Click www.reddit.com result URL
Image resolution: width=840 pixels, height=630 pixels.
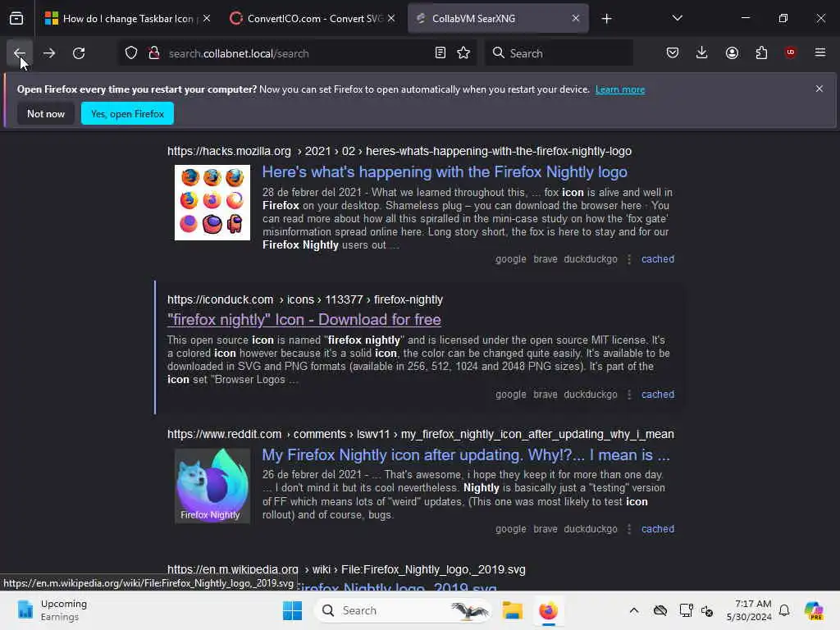[421, 435]
